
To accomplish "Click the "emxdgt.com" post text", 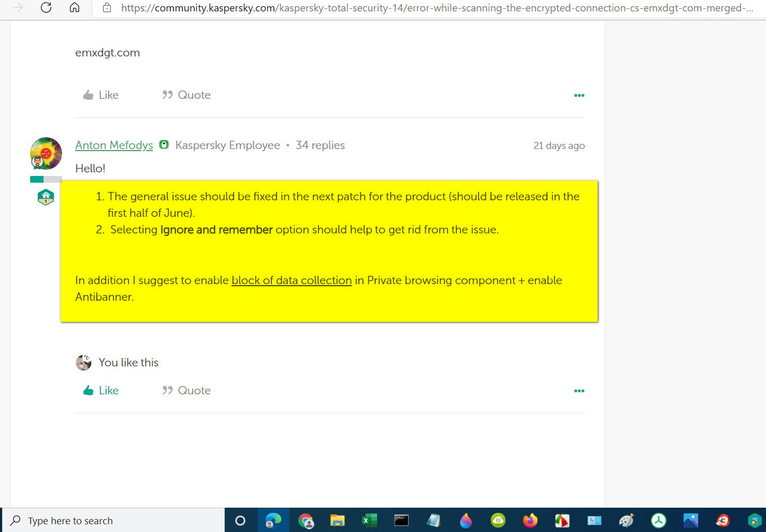I will (x=108, y=53).
